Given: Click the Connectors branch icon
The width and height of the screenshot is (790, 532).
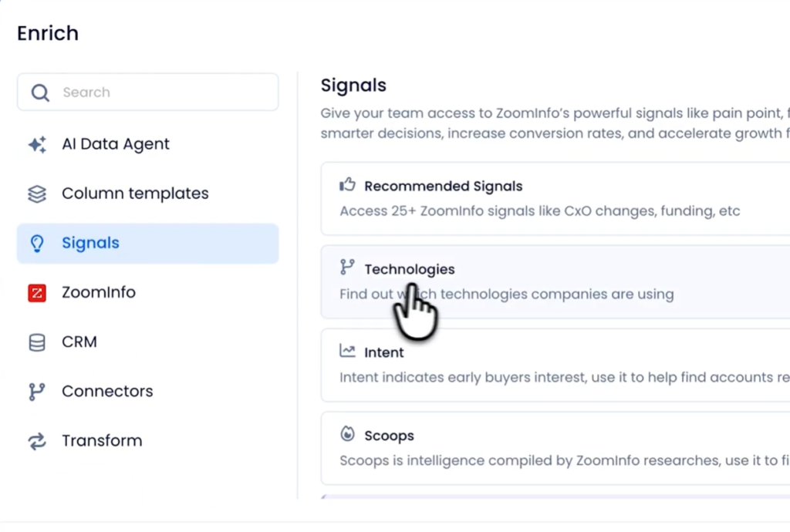Looking at the screenshot, I should coord(37,392).
